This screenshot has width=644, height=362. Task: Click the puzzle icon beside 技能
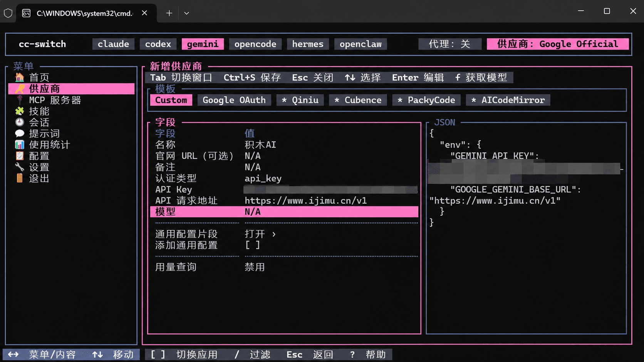pos(20,111)
